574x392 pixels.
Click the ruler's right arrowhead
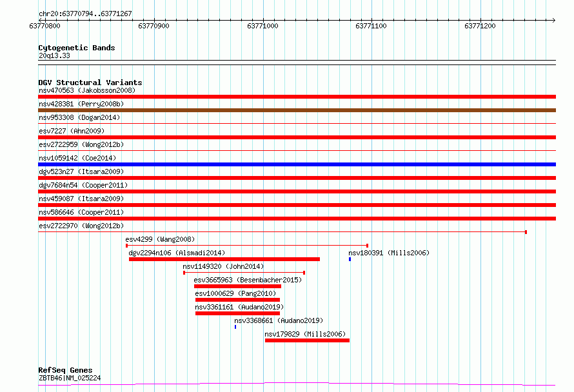coord(554,20)
